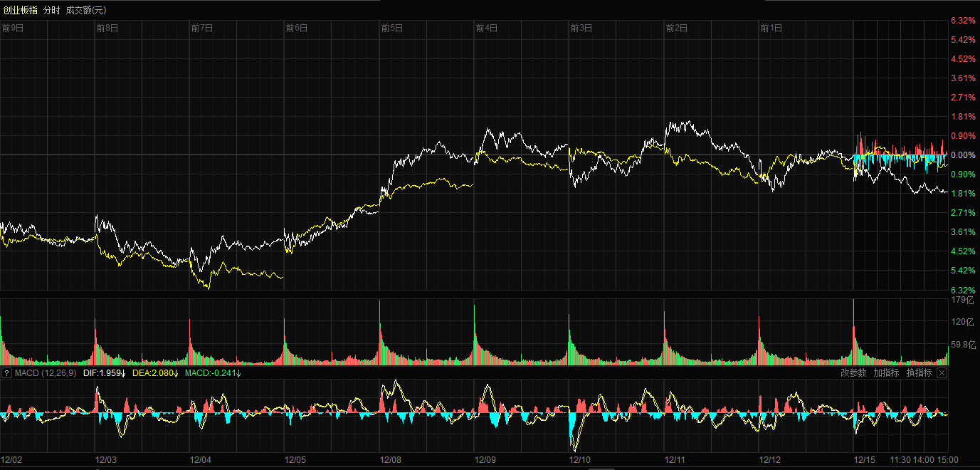Click the 创业板指 index title
The height and width of the screenshot is (470, 980).
(19, 10)
